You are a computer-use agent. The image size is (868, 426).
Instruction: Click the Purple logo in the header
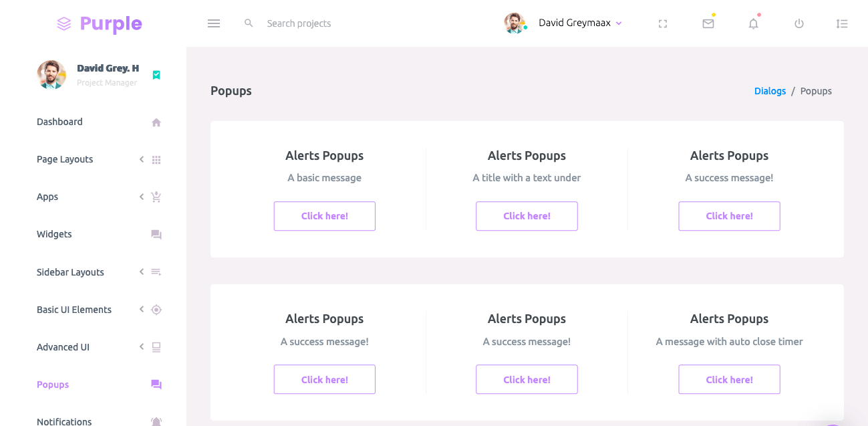(100, 24)
